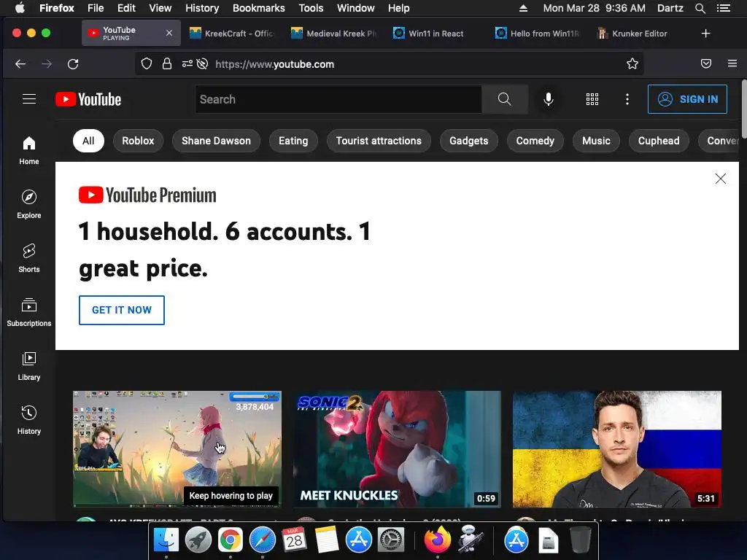Select the Gadgets filter chip
Screen dimensions: 747x560
tap(469, 141)
